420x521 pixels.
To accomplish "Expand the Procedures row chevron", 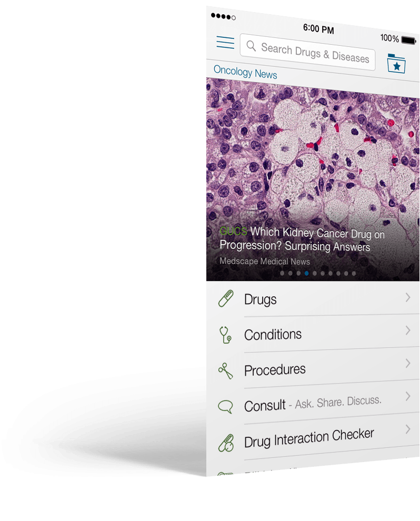I will click(408, 363).
